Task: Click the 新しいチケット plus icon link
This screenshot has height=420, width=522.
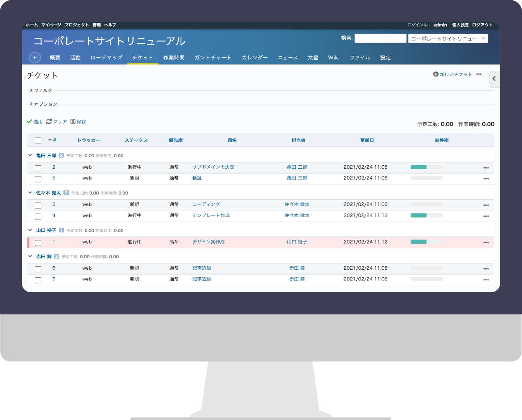Action: point(452,74)
